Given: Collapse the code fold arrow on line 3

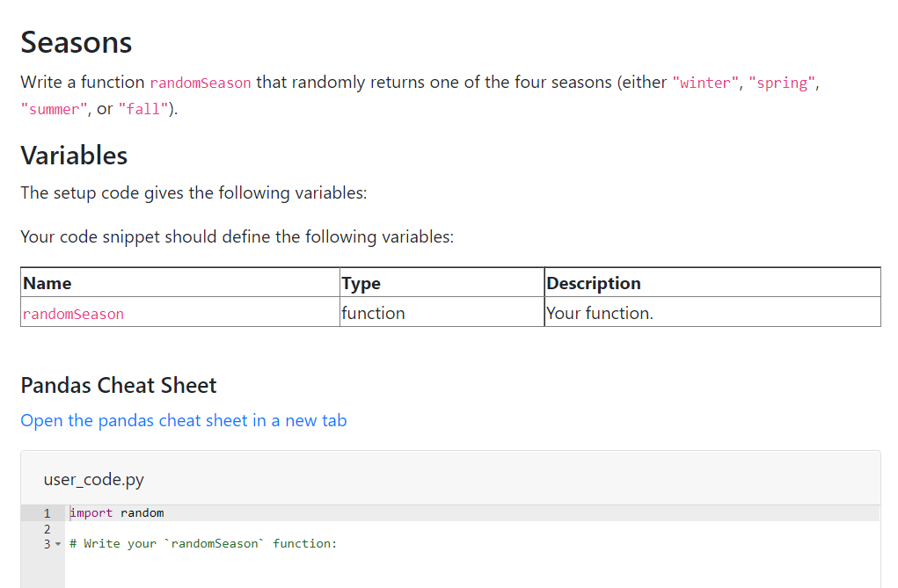Looking at the screenshot, I should (58, 544).
